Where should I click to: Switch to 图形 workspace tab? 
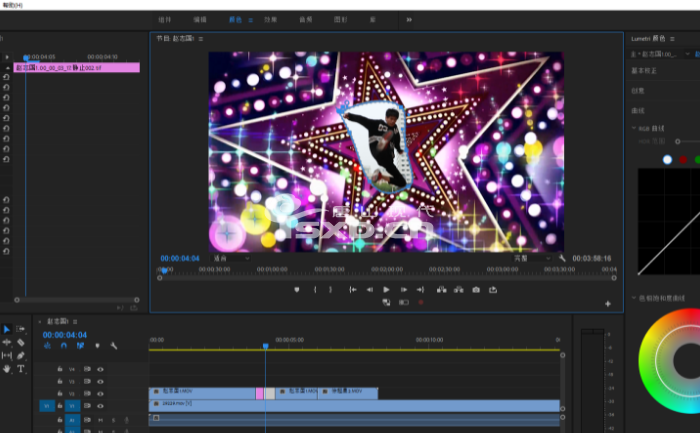click(x=341, y=20)
